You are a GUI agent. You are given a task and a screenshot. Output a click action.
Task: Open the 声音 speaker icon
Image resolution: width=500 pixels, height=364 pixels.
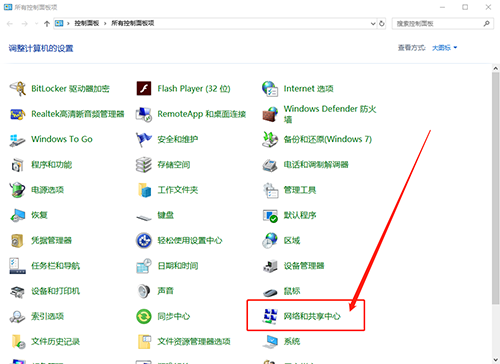(x=144, y=291)
